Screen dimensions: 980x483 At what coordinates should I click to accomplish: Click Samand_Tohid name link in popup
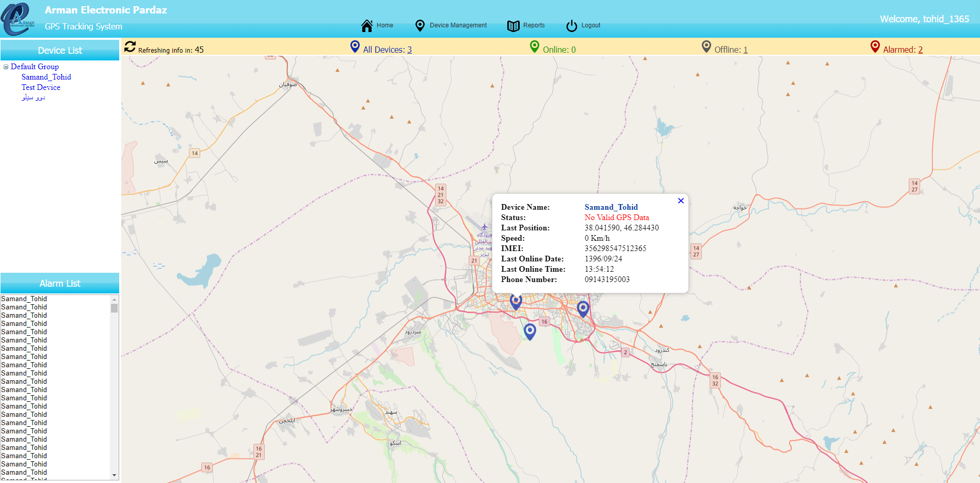pyautogui.click(x=611, y=207)
